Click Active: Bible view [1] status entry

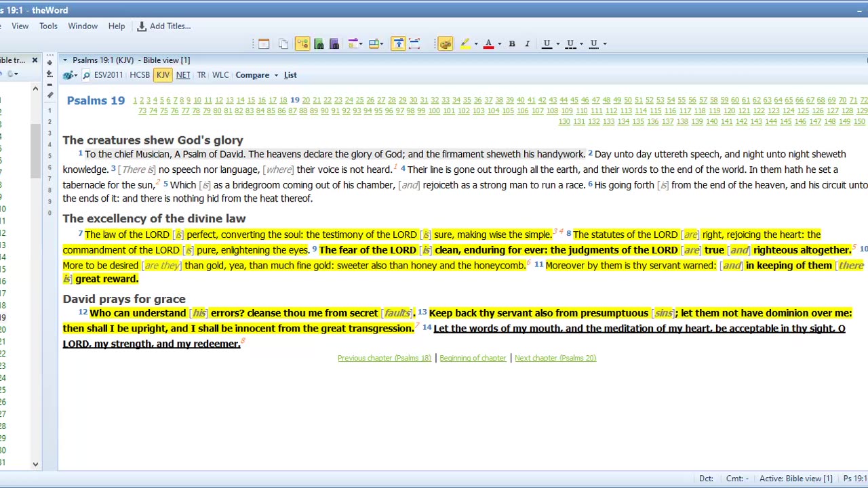[795, 479]
